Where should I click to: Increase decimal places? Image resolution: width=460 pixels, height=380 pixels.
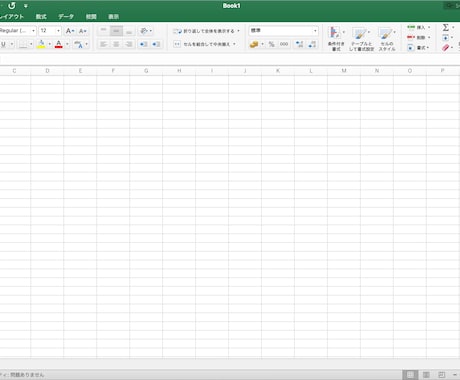coord(299,44)
